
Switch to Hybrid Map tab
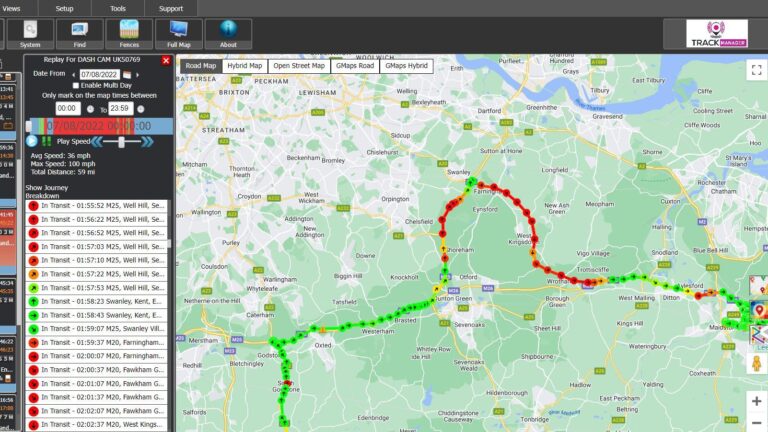coord(244,66)
